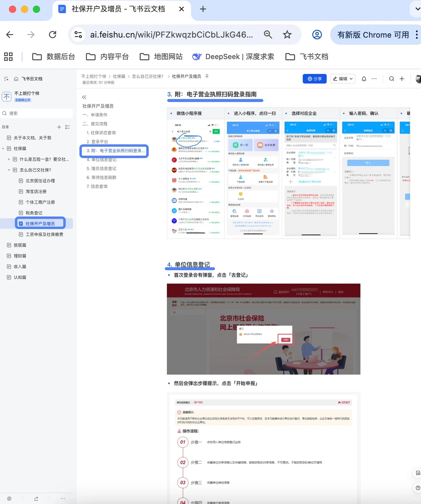
Task: Jump to outline item 7. 信息查询
Action: pos(97,187)
